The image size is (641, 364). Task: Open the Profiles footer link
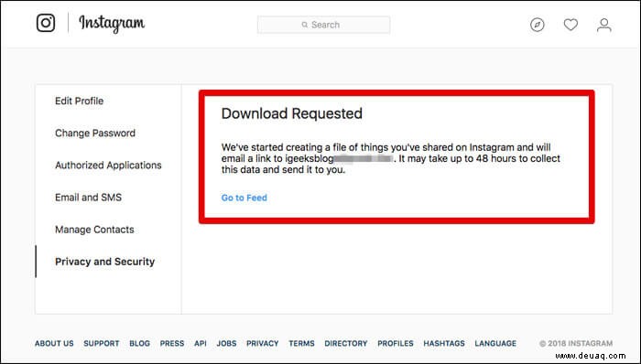[x=396, y=344]
